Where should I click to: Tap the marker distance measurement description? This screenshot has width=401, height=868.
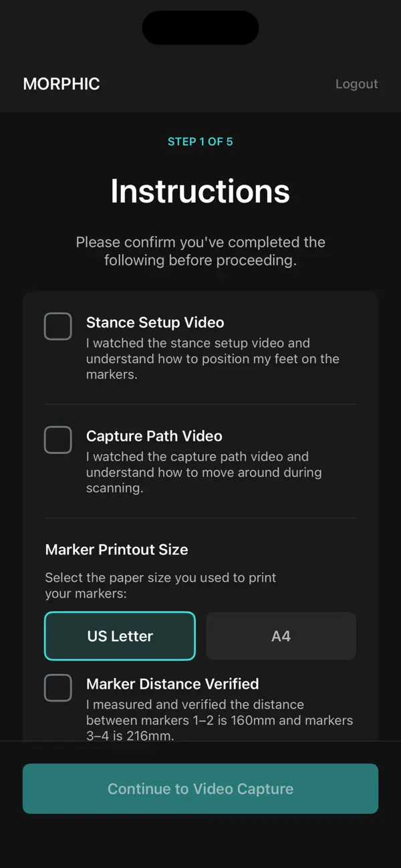(219, 720)
